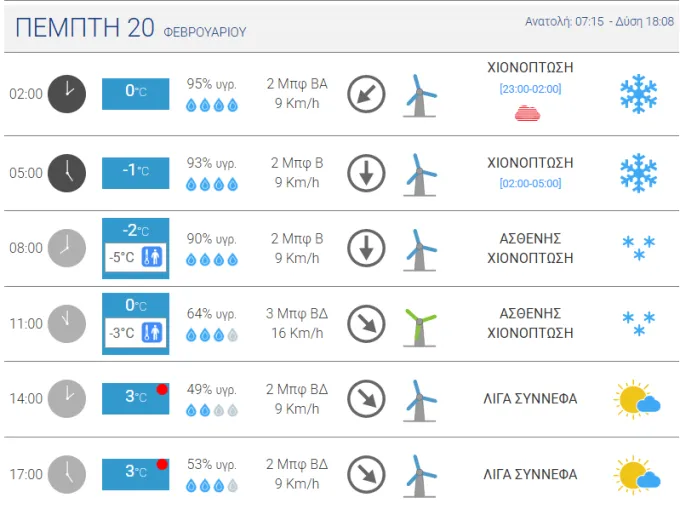Click the 3°C temperature box at 14:00
The height and width of the screenshot is (509, 680).
pos(135,398)
